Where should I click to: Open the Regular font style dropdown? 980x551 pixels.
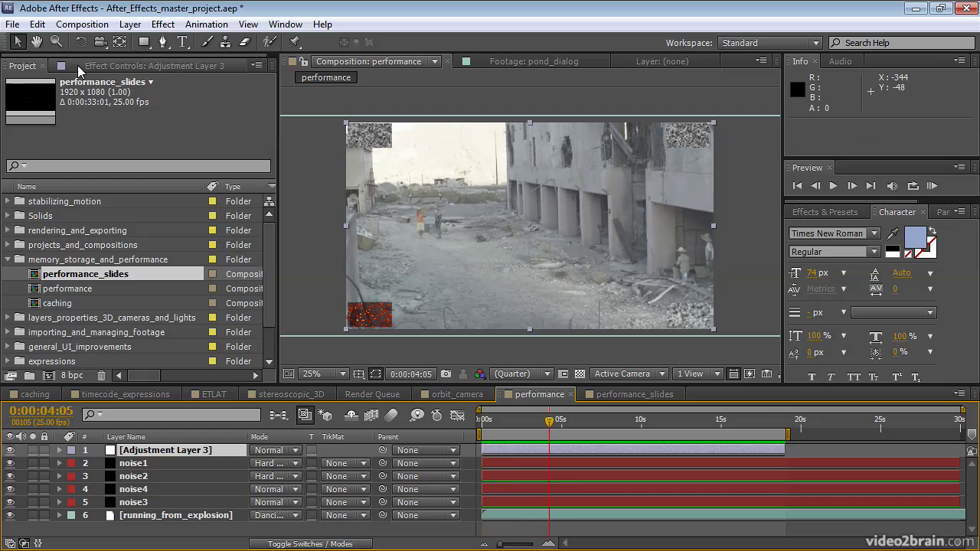click(835, 252)
